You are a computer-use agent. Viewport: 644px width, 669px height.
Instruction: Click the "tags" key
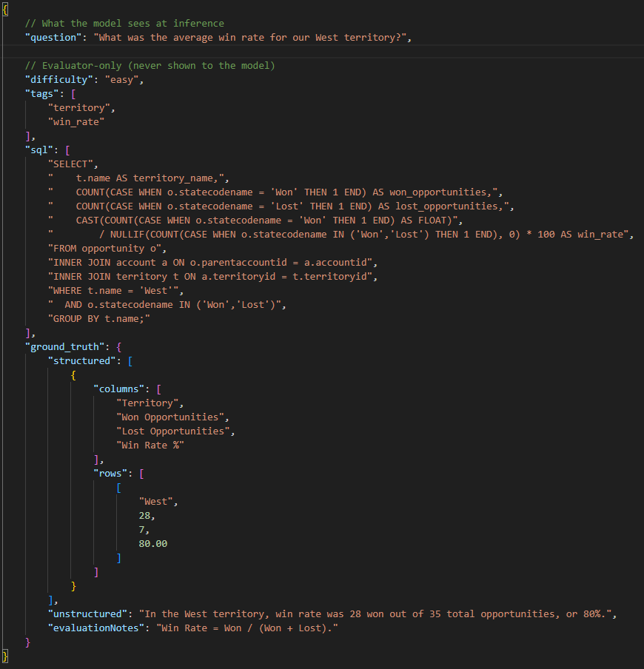click(42, 94)
